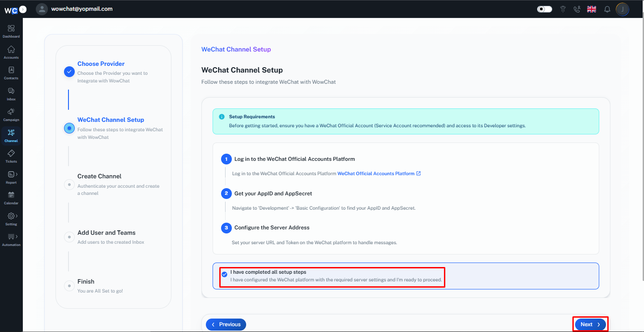Viewport: 644px width, 332px height.
Task: Toggle the dark mode switch in the header
Action: [545, 9]
